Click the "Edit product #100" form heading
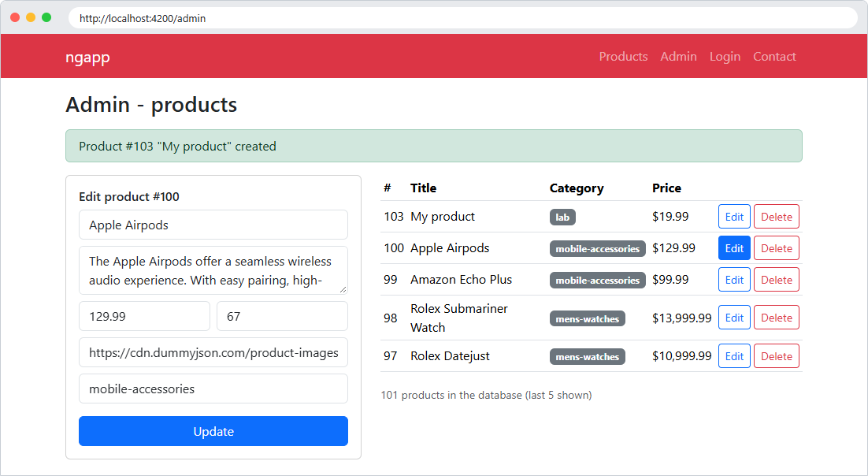Image resolution: width=868 pixels, height=476 pixels. (x=129, y=197)
